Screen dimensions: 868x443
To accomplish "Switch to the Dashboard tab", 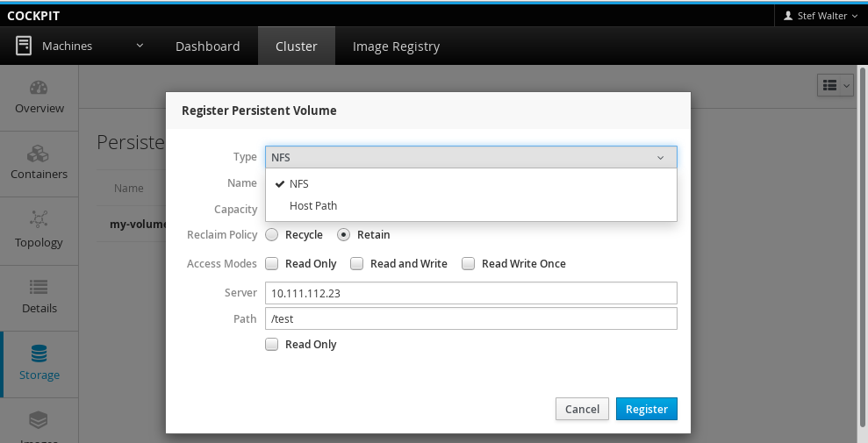I will (x=207, y=46).
